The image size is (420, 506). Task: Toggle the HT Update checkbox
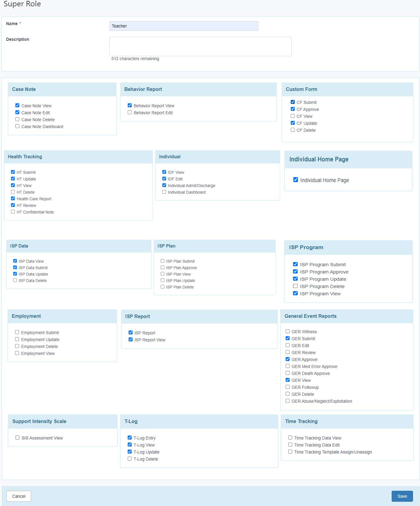point(13,179)
